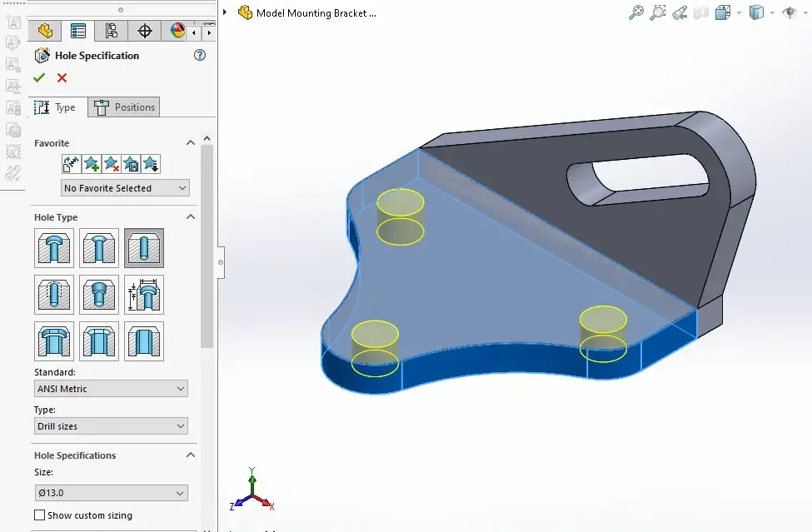This screenshot has height=532, width=812.
Task: Load favorite icon
Action: (x=150, y=164)
